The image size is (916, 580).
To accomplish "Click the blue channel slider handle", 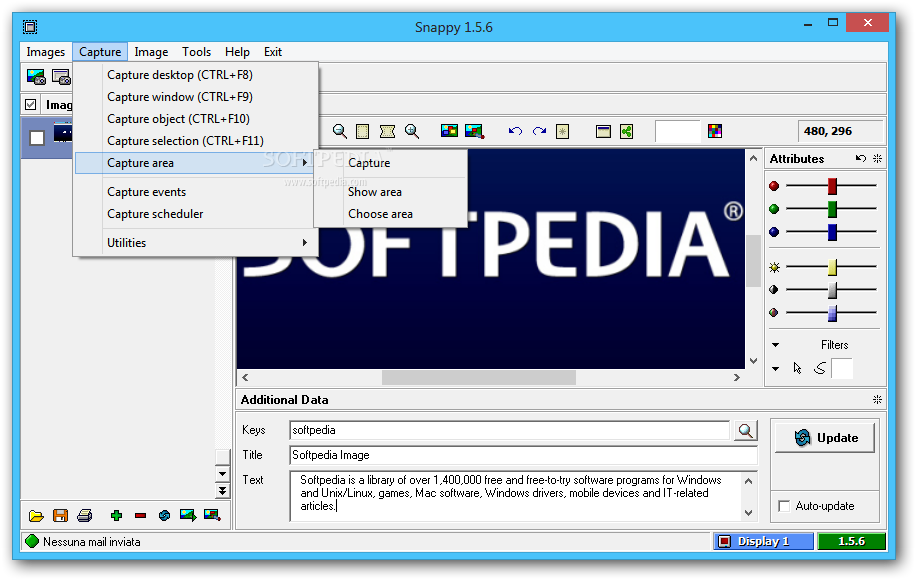I will click(832, 232).
